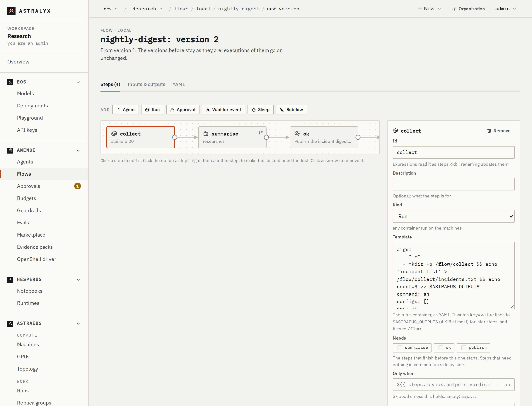Image resolution: width=532 pixels, height=406 pixels.
Task: Check the summarise needs checkbox
Action: 400,348
